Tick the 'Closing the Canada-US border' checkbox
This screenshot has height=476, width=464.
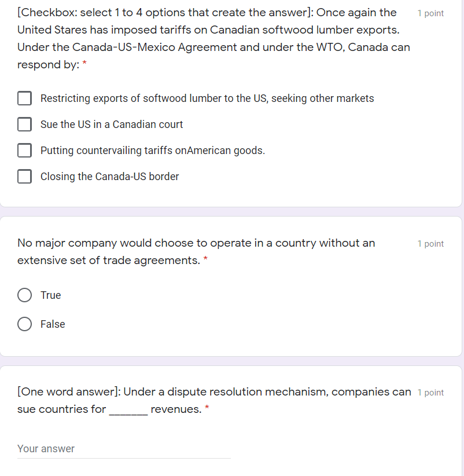(24, 177)
